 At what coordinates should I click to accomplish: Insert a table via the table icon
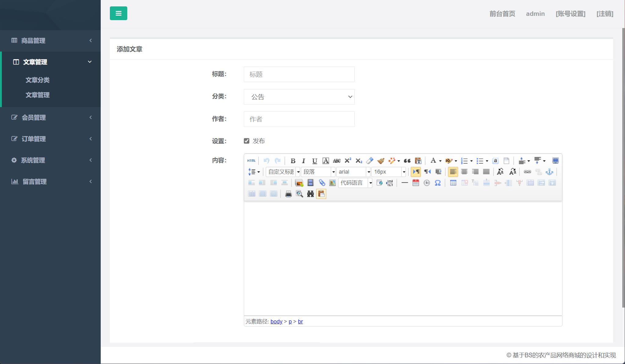tap(453, 182)
